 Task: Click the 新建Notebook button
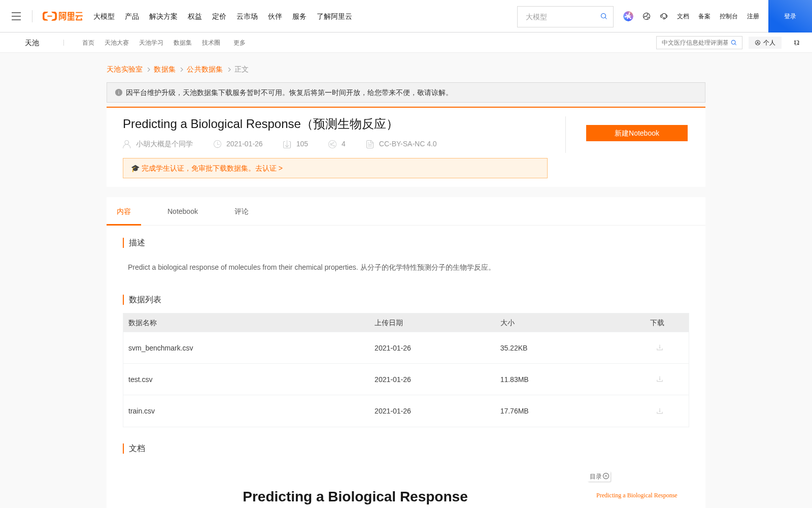tap(637, 133)
